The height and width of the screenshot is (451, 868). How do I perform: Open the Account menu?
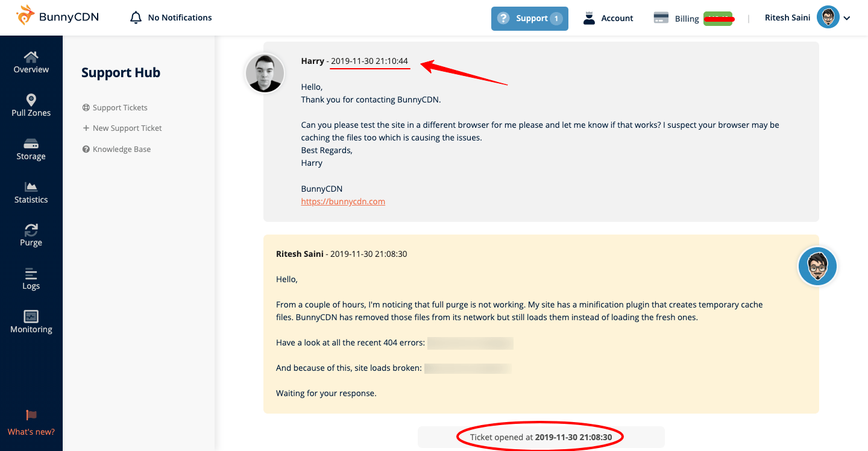tap(608, 18)
